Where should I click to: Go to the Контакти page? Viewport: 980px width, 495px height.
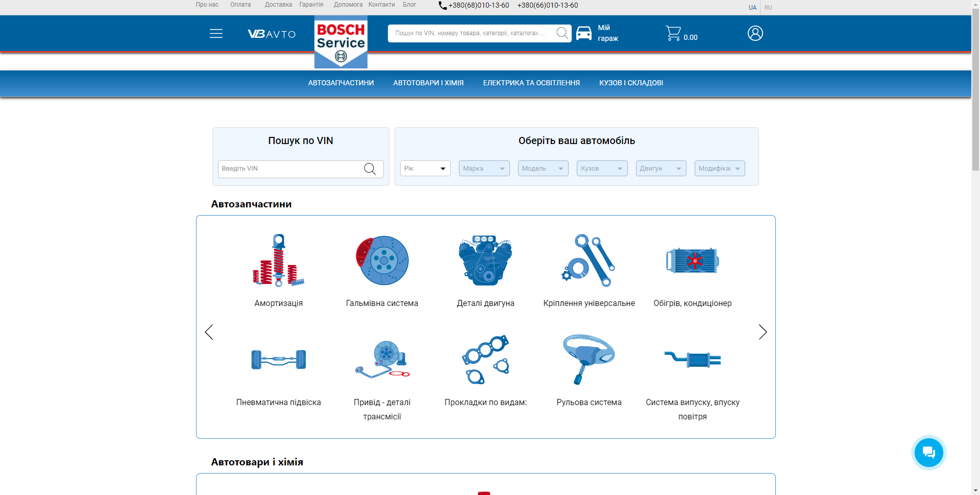[x=381, y=5]
